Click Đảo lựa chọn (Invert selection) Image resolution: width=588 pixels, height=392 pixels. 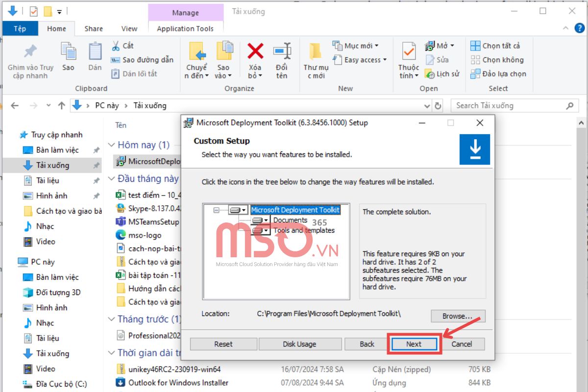[x=498, y=74]
